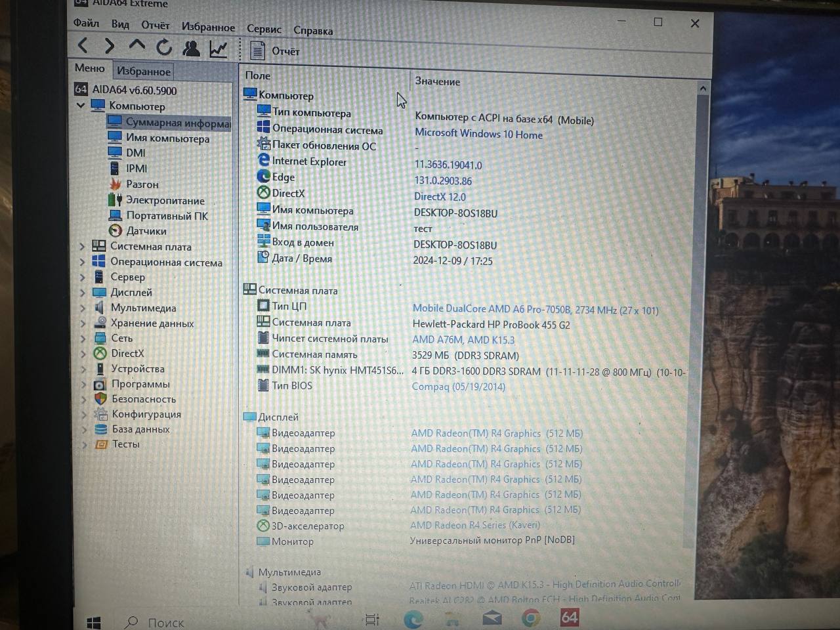Click the Windows Start button

click(94, 621)
